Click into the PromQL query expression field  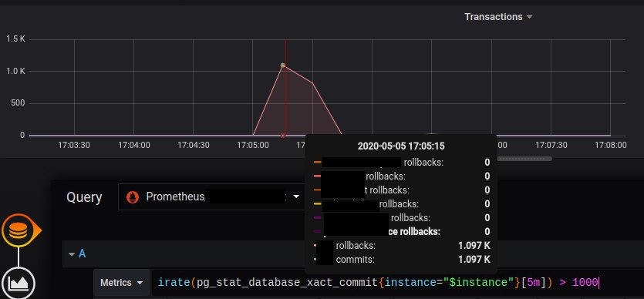click(x=397, y=283)
